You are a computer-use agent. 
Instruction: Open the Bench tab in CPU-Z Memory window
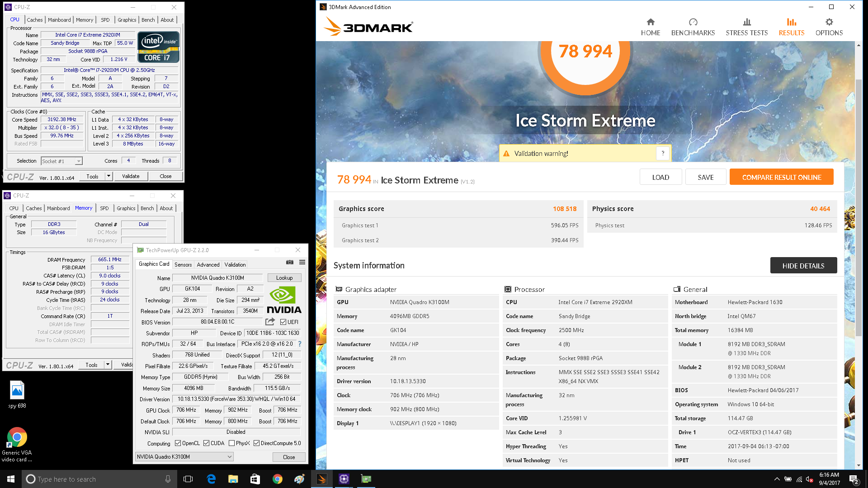(x=147, y=208)
